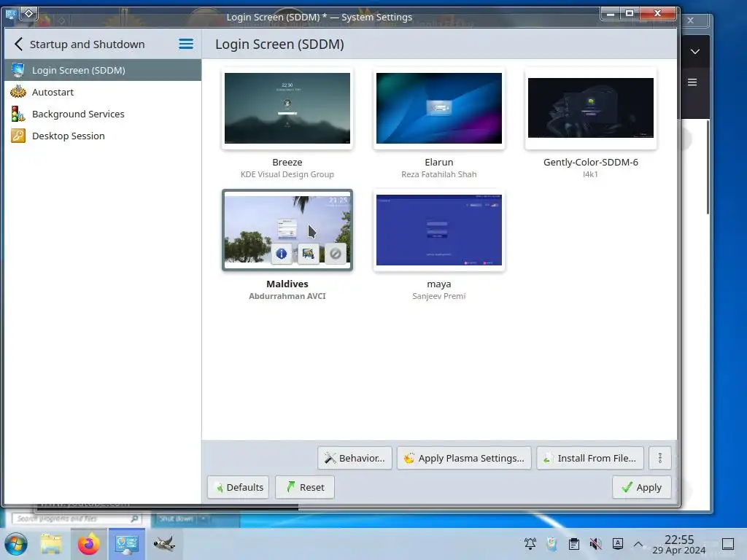Image resolution: width=747 pixels, height=560 pixels.
Task: Click the Reset button
Action: 305,487
